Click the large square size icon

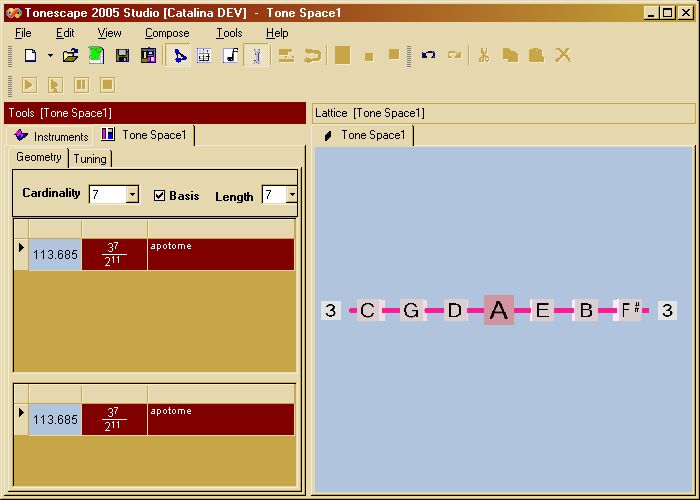pyautogui.click(x=342, y=56)
